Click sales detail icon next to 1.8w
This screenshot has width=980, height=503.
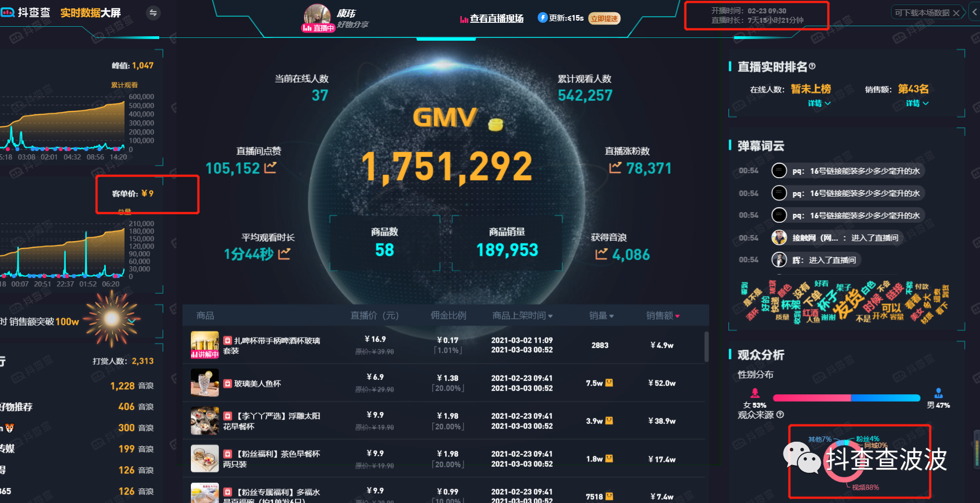[609, 458]
